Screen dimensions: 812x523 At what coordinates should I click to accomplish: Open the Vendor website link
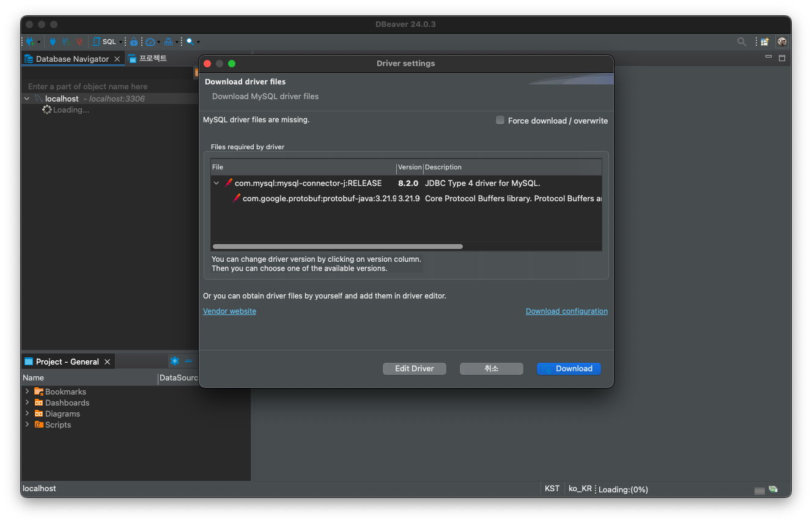229,311
